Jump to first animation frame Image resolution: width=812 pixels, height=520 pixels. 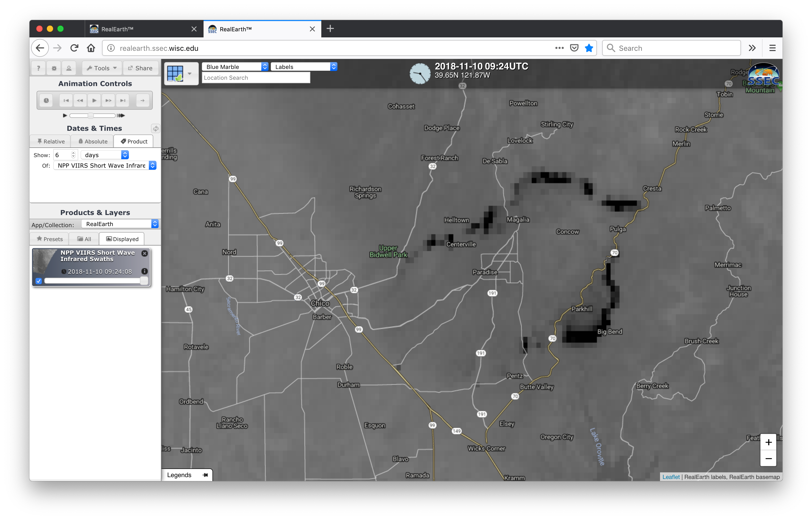coord(66,100)
